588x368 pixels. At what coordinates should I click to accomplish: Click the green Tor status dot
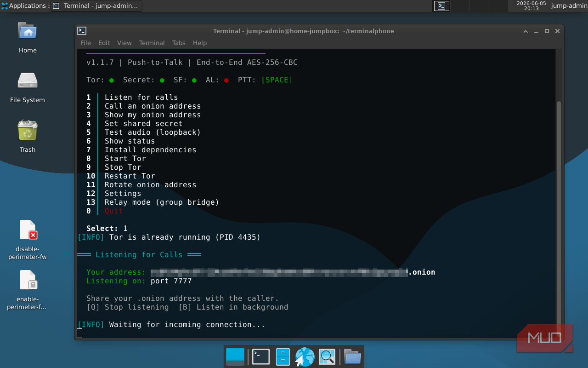tap(112, 80)
